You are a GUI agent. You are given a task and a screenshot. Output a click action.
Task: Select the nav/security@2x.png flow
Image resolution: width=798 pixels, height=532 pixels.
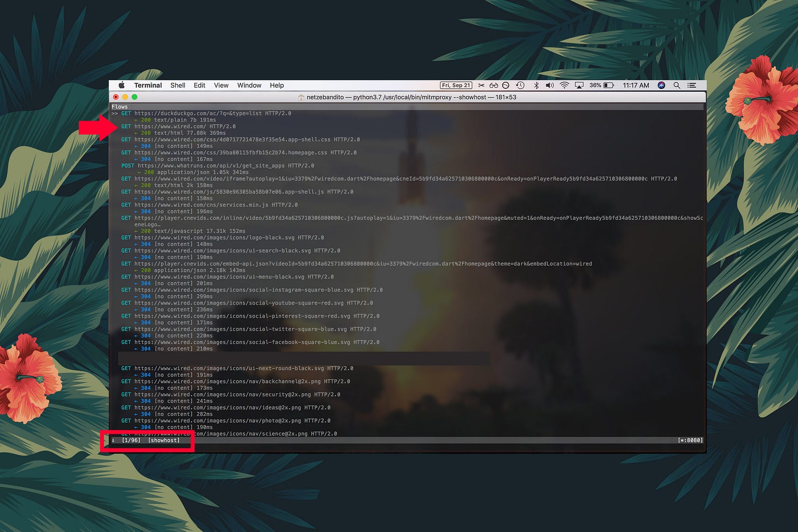click(230, 394)
